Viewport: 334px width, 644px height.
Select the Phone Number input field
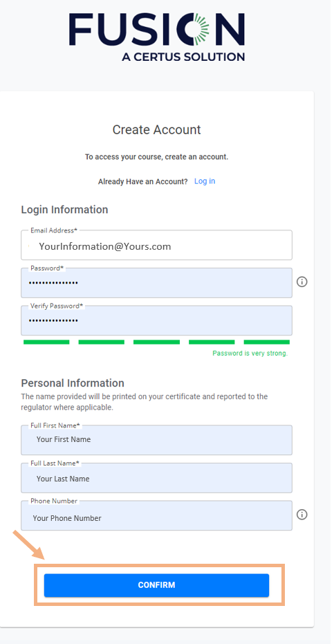[156, 515]
